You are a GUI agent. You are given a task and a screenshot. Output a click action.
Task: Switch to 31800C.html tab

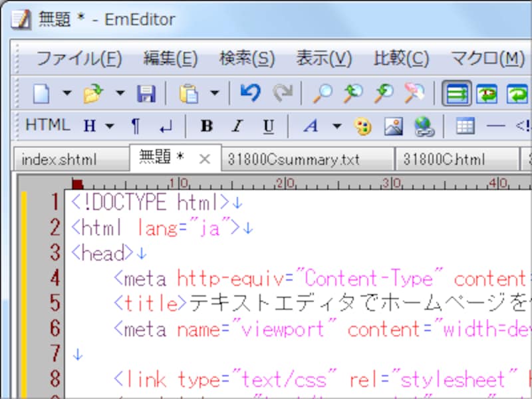tap(458, 159)
